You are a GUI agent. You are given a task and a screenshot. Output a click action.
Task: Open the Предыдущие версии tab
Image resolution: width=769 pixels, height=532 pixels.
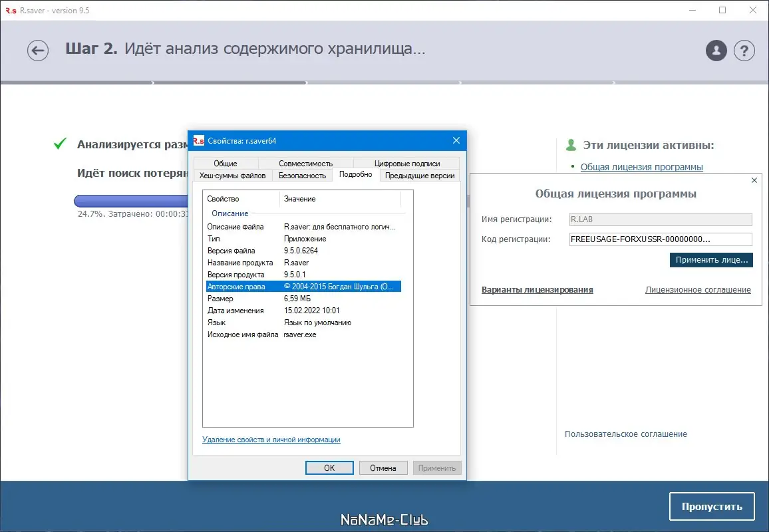pyautogui.click(x=420, y=176)
